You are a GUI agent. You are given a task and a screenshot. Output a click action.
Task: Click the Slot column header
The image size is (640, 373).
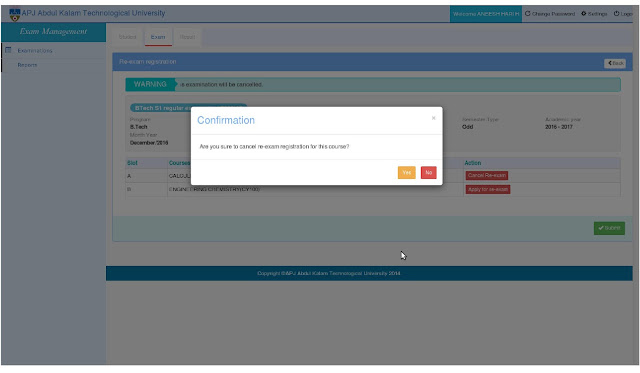pyautogui.click(x=132, y=163)
